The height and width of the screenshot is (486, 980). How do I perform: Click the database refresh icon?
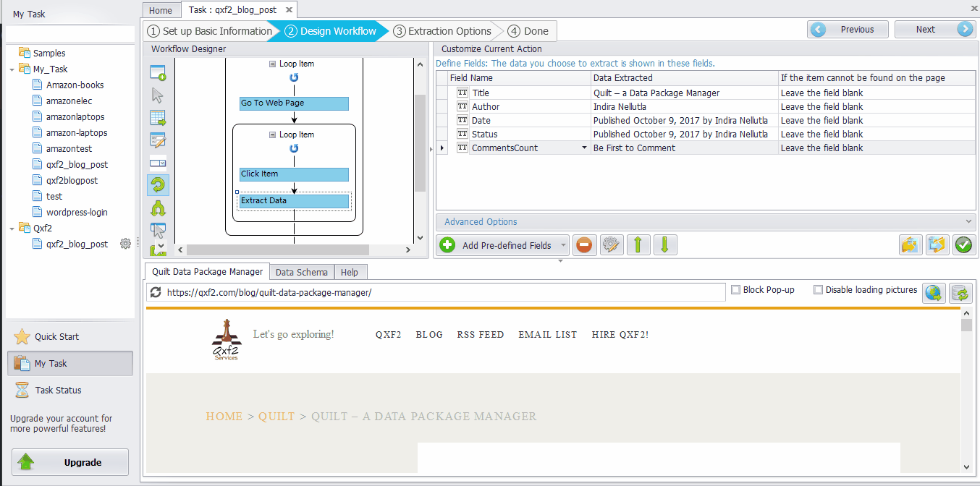tap(960, 292)
